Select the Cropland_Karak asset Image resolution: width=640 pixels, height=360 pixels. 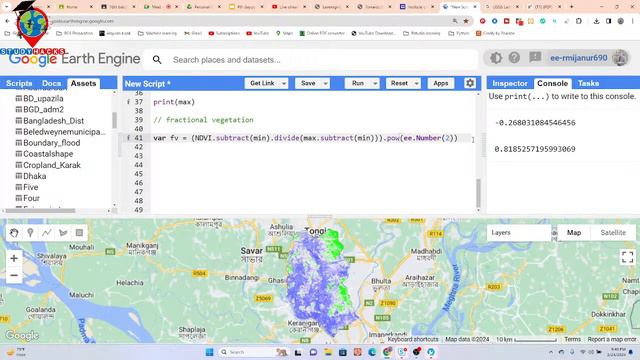(52, 165)
